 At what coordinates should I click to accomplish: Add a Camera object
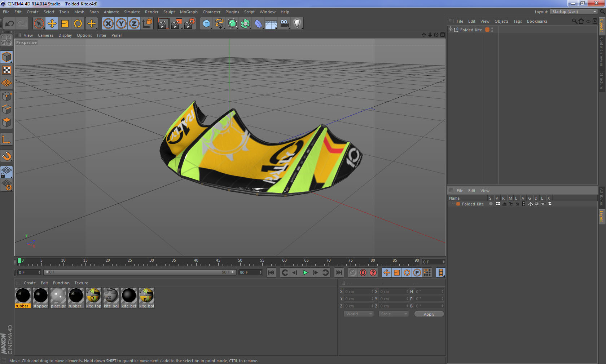284,24
